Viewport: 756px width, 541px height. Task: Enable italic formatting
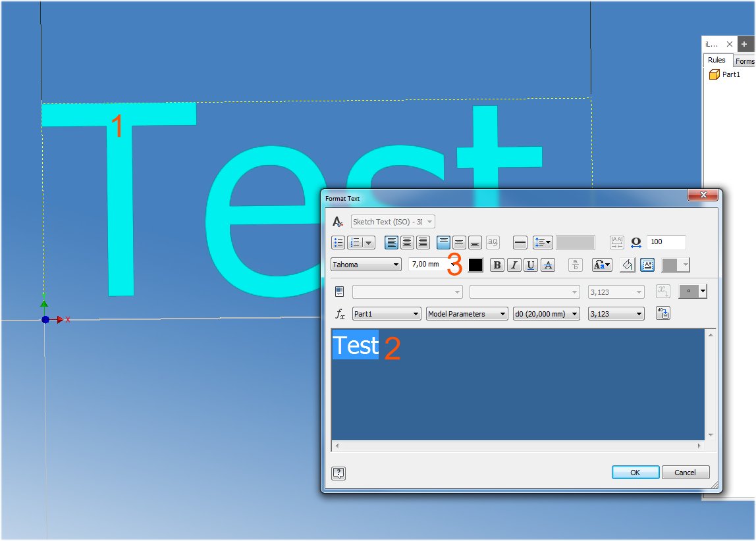point(513,265)
